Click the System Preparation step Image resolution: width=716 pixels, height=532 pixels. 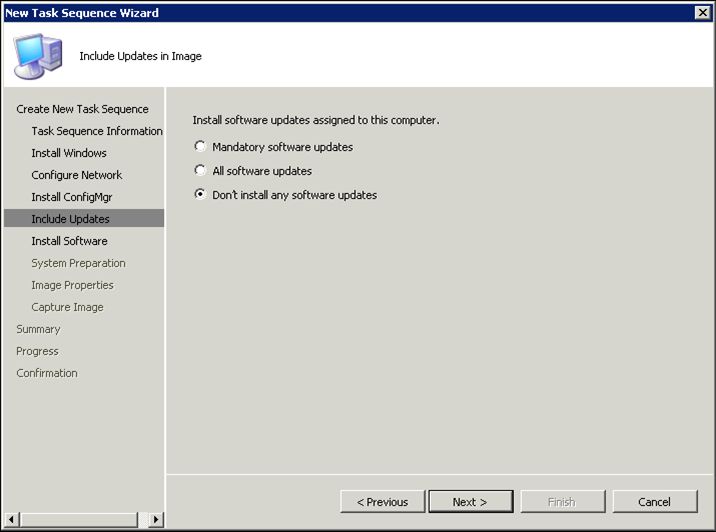[x=78, y=263]
